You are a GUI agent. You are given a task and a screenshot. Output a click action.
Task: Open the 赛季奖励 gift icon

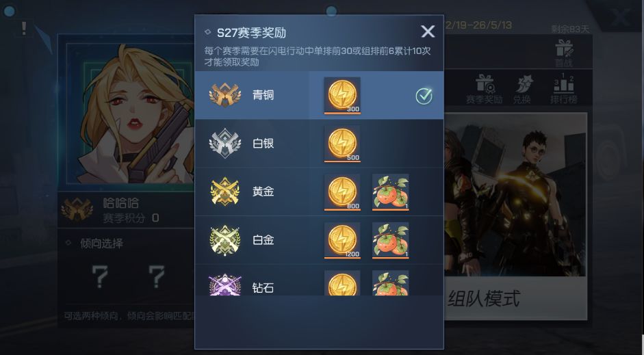(485, 89)
